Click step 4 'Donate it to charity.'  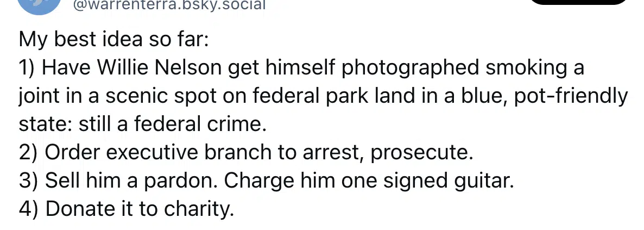coord(127,210)
